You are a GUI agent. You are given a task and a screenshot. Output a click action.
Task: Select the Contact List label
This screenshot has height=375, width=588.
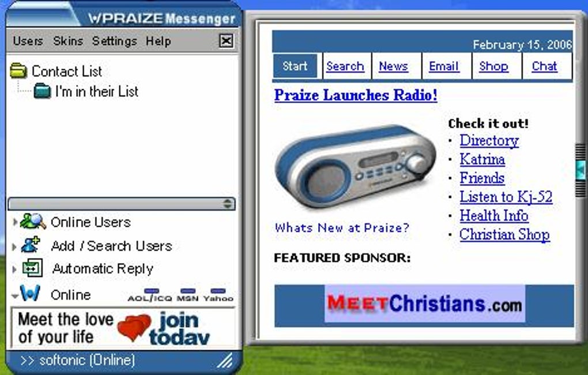point(67,72)
